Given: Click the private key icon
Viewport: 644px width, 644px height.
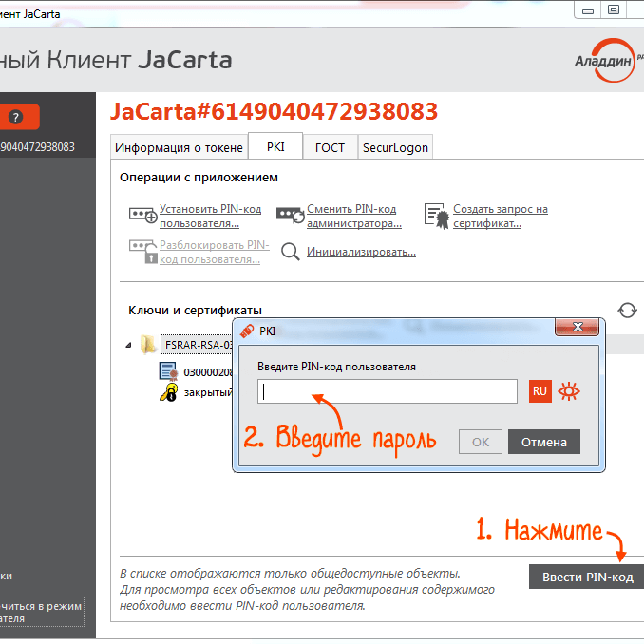Looking at the screenshot, I should pos(168,392).
